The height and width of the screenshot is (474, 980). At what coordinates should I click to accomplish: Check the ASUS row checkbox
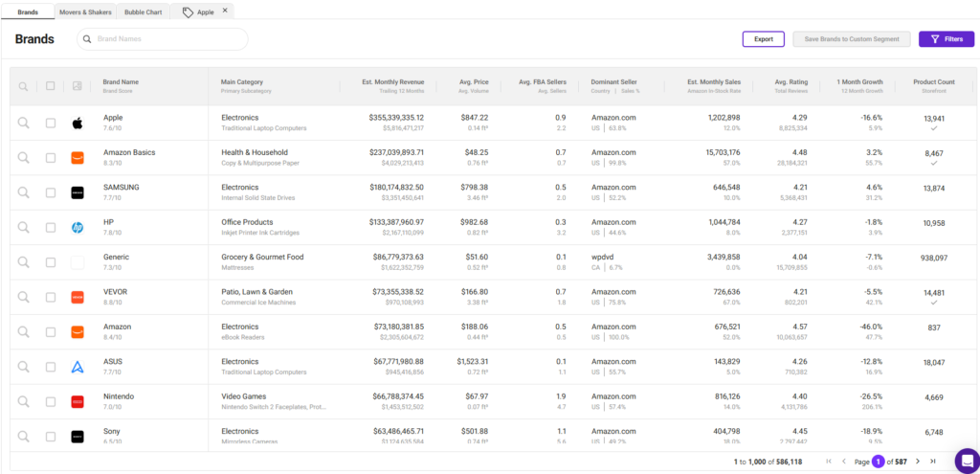click(51, 367)
